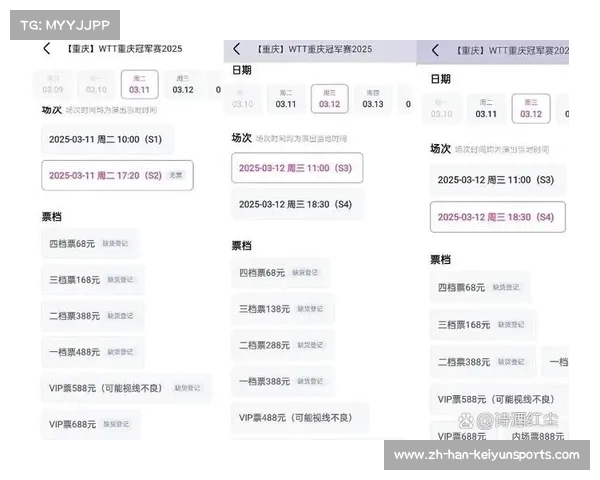This screenshot has height=480, width=600.
Task: Pick VIP票488元 in the middle panel
Action: point(300,418)
